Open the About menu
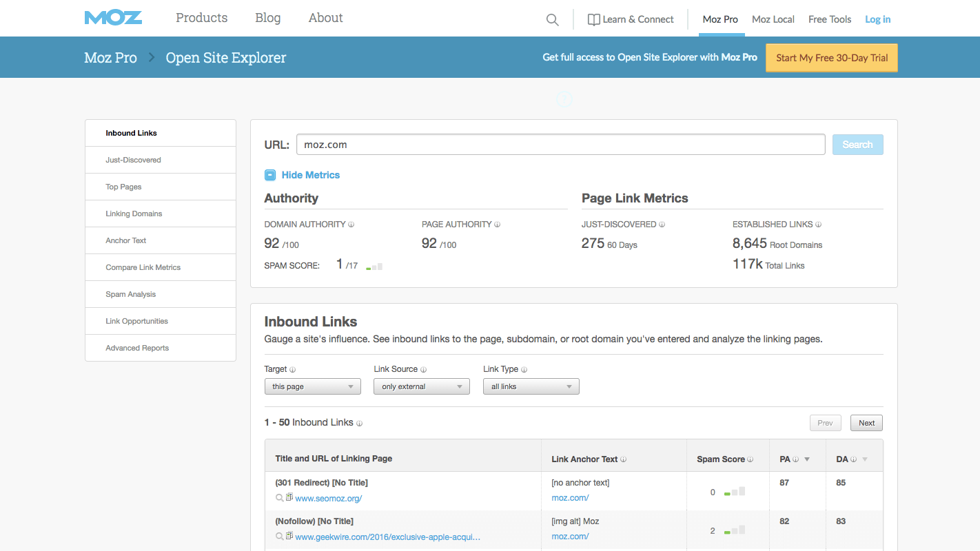The width and height of the screenshot is (980, 551). click(326, 18)
